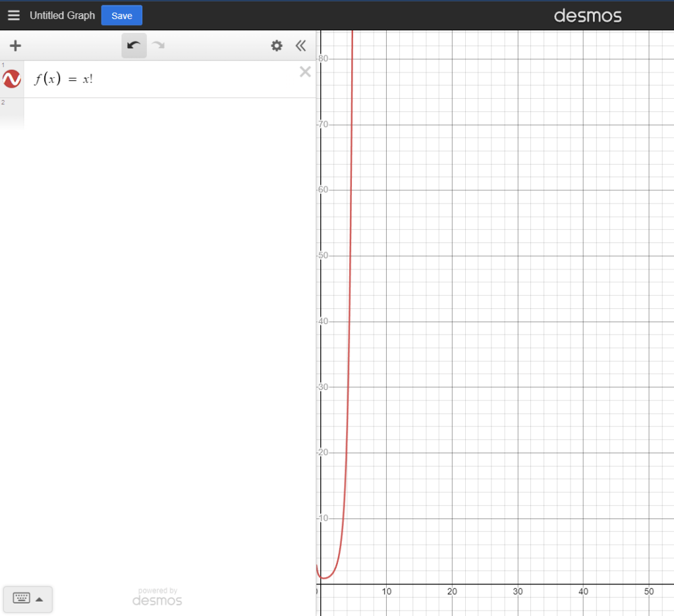
Task: Undo the last change
Action: click(x=134, y=45)
